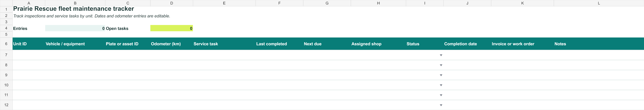Select row 3 header
Image resolution: width=644 pixels, height=110 pixels.
[x=6, y=22]
